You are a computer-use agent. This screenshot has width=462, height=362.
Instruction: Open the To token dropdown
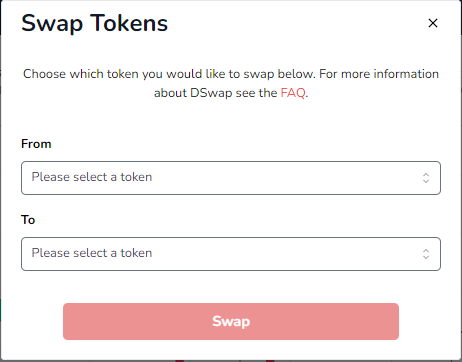point(231,254)
